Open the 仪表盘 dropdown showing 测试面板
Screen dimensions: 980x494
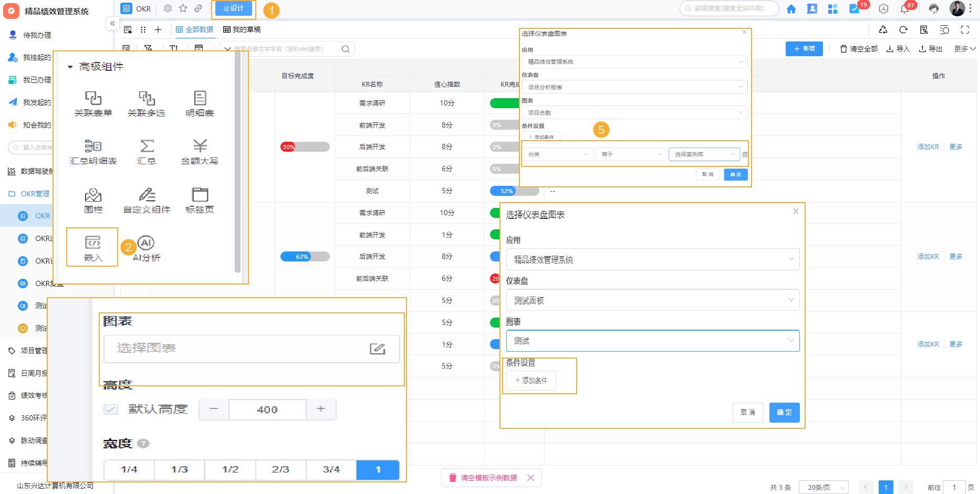point(652,300)
